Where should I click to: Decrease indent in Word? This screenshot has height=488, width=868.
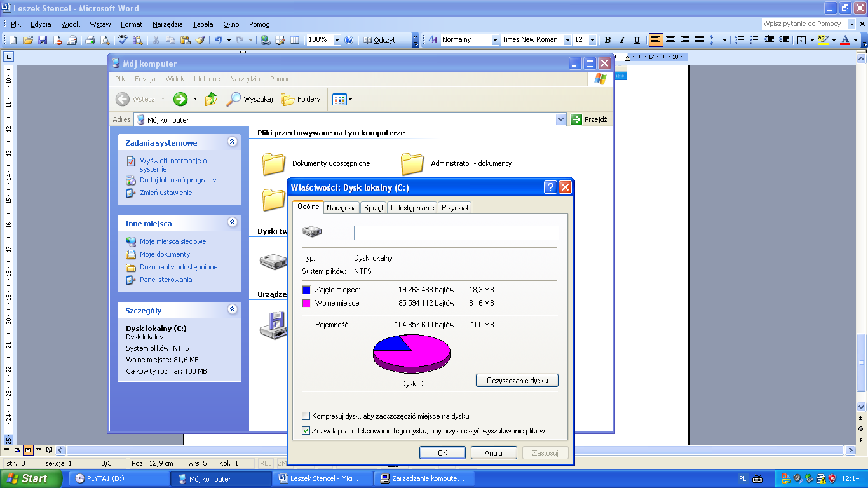[770, 40]
